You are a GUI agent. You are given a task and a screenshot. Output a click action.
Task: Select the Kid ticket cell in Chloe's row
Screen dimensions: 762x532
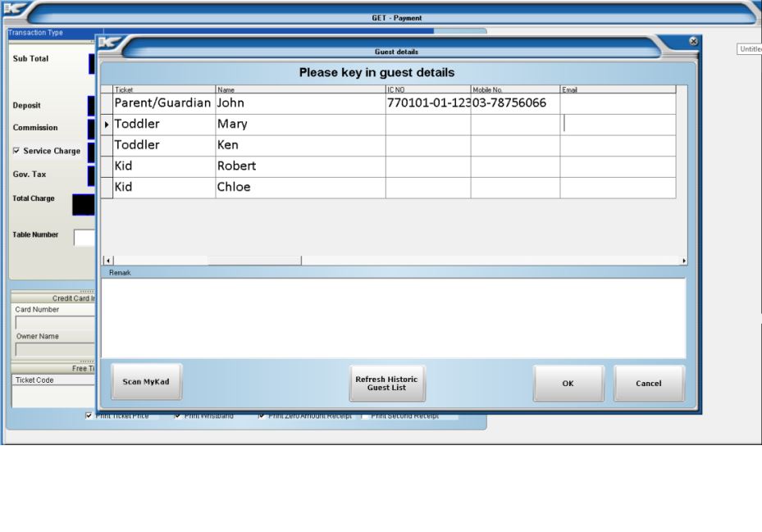(x=164, y=188)
